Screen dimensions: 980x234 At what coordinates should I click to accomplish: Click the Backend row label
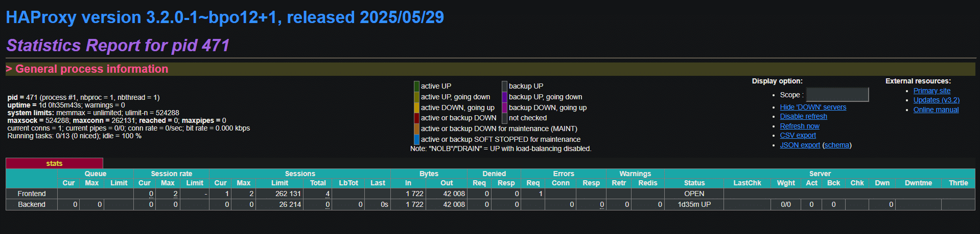coord(32,204)
